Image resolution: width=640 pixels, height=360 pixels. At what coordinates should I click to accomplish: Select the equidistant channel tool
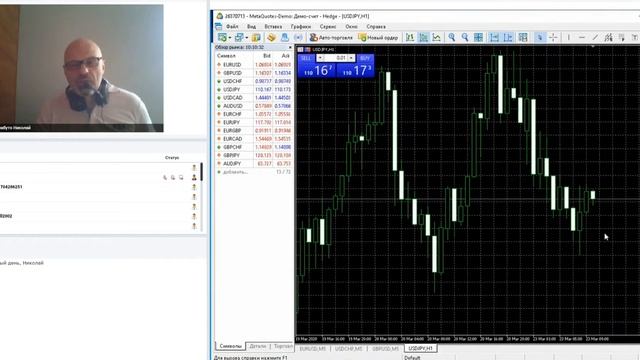[609, 38]
